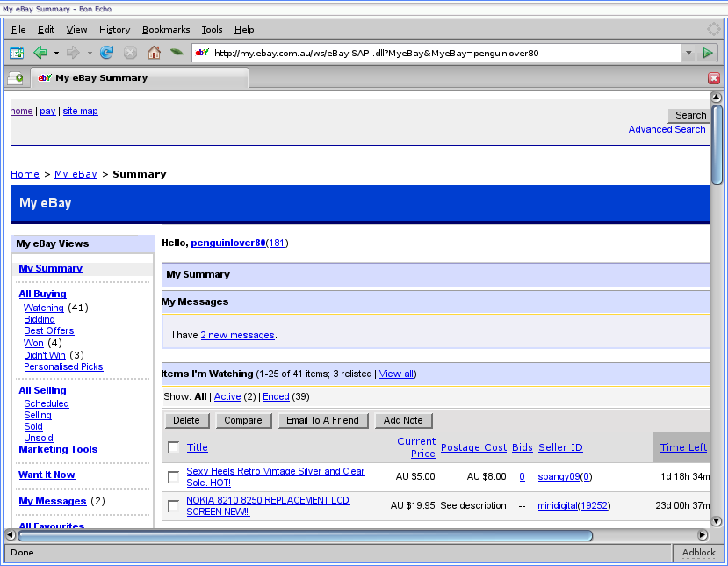728x566 pixels.
Task: Close the tab with red X icon
Action: coord(714,78)
